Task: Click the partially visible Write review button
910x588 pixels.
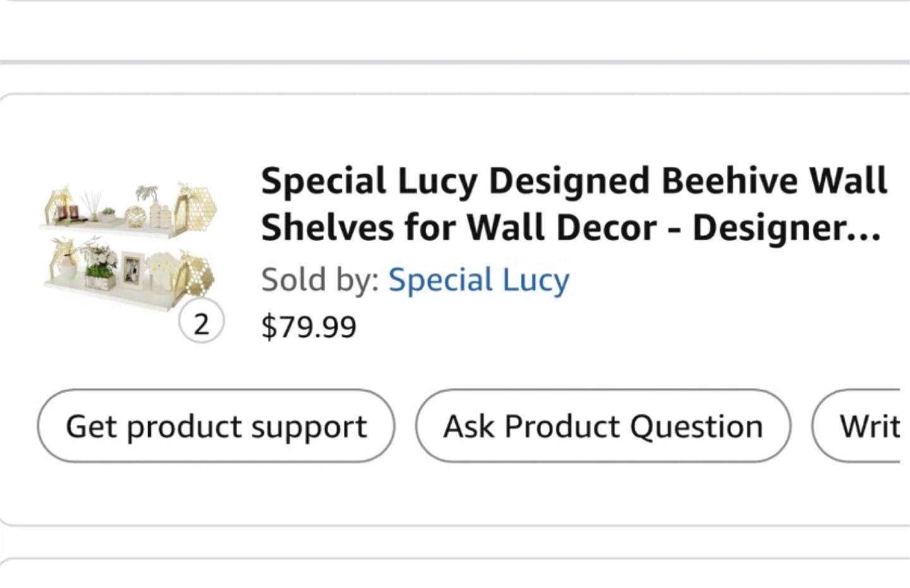Action: [867, 426]
